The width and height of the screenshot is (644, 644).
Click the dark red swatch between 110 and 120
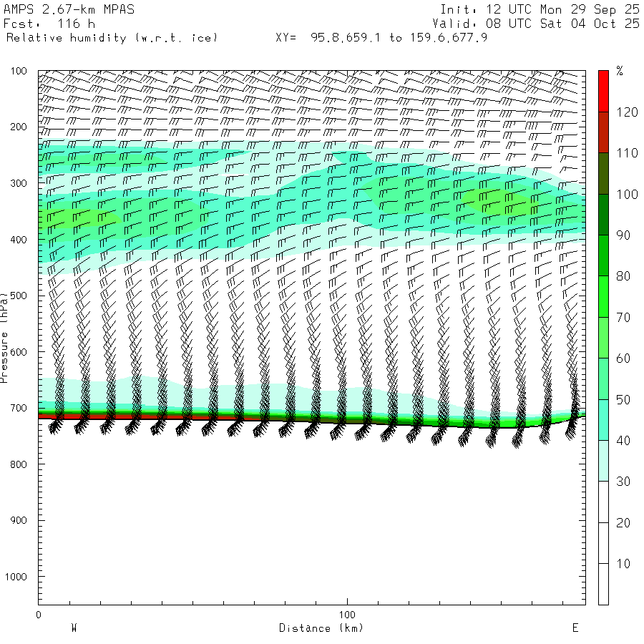603,132
